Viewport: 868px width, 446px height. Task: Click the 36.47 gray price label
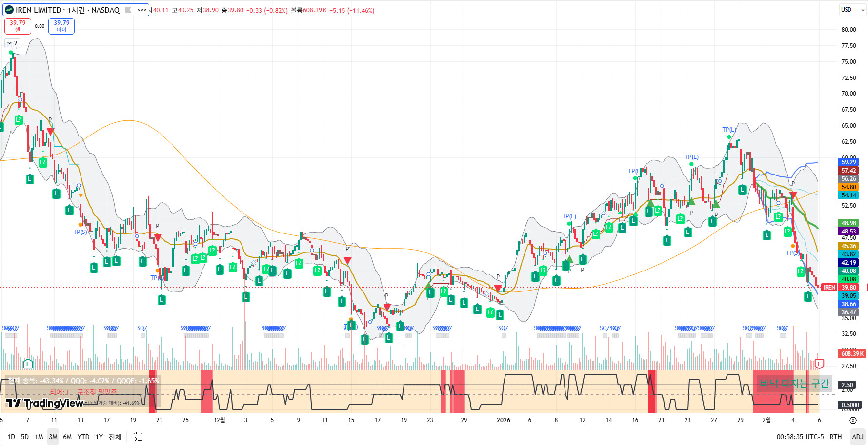848,312
